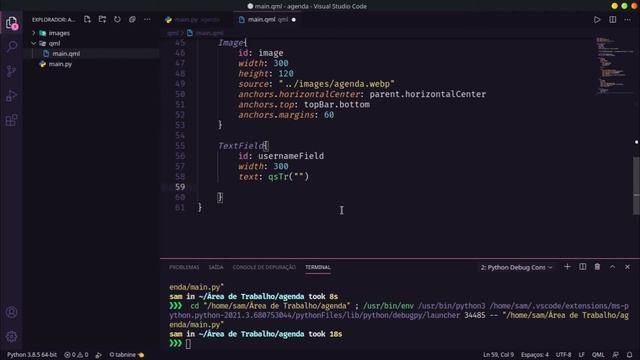
Task: Open main.py in the explorer
Action: (x=60, y=64)
